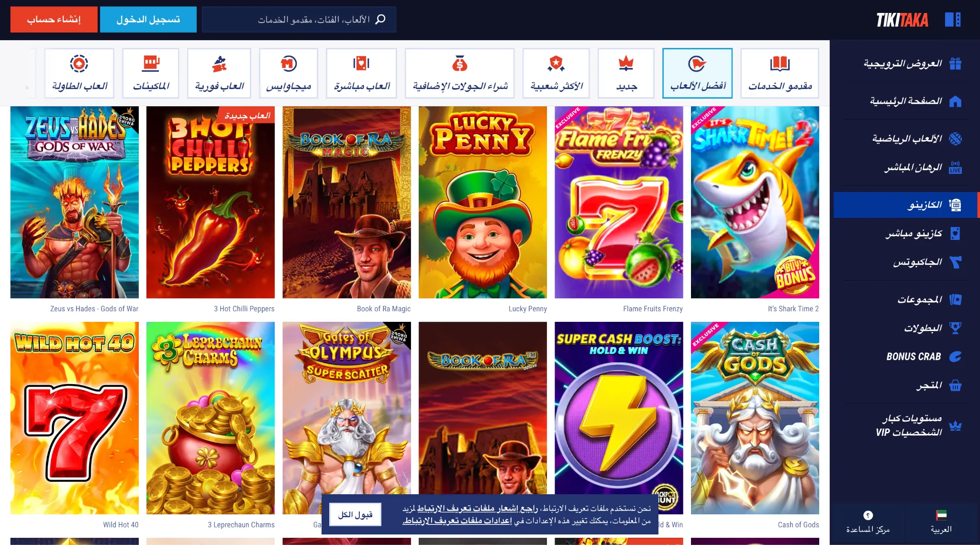Open the collections cards icon
Screen dimensions: 980x545
click(x=955, y=300)
